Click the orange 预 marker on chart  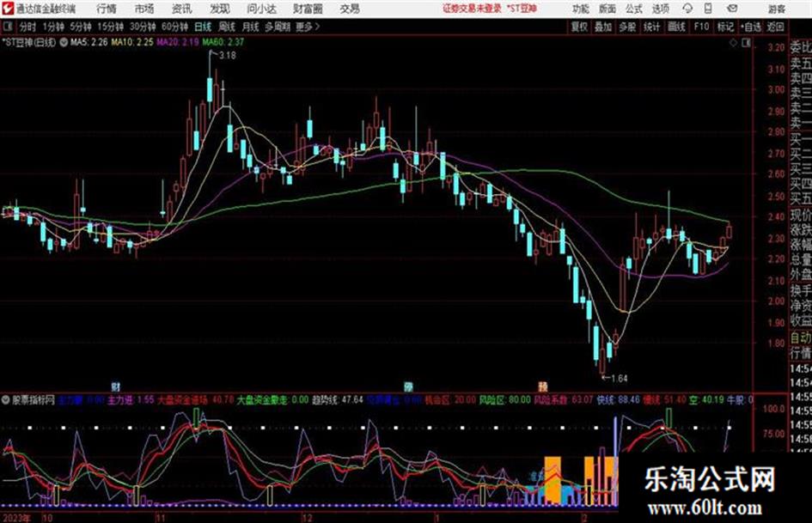(x=543, y=386)
